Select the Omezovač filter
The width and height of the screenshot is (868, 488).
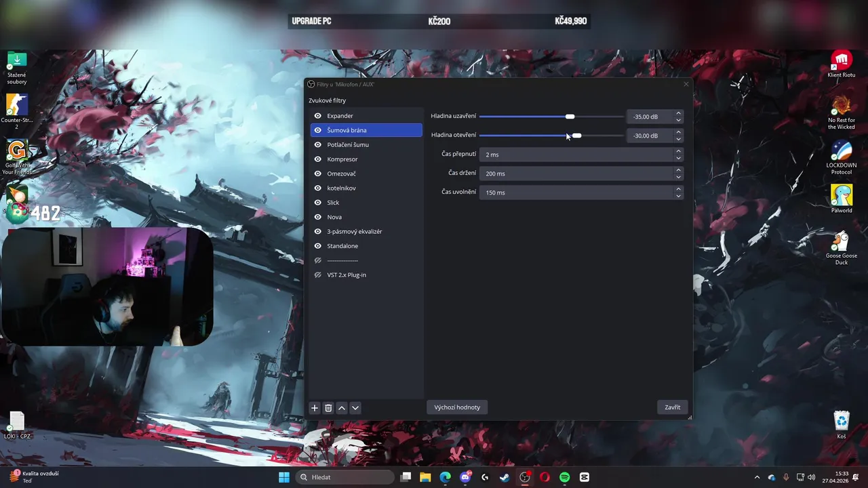pyautogui.click(x=366, y=174)
